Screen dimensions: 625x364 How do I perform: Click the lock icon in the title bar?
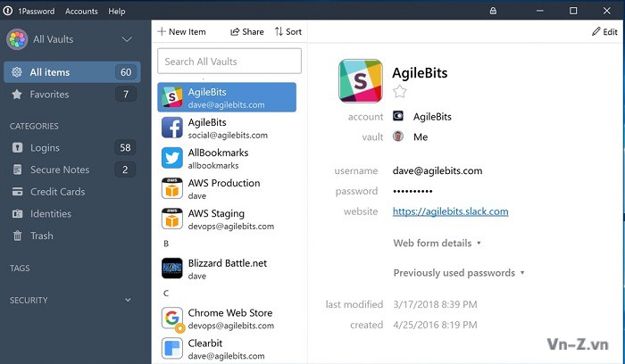[493, 11]
